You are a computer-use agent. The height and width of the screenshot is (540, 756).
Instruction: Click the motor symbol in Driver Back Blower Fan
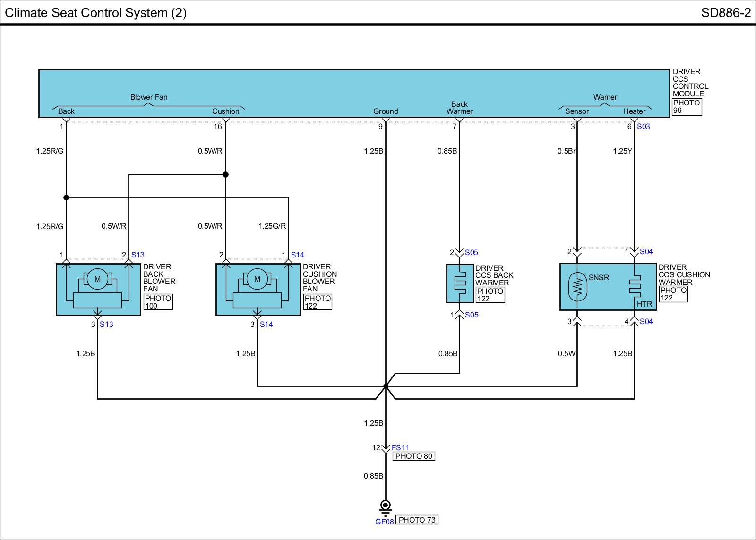97,279
